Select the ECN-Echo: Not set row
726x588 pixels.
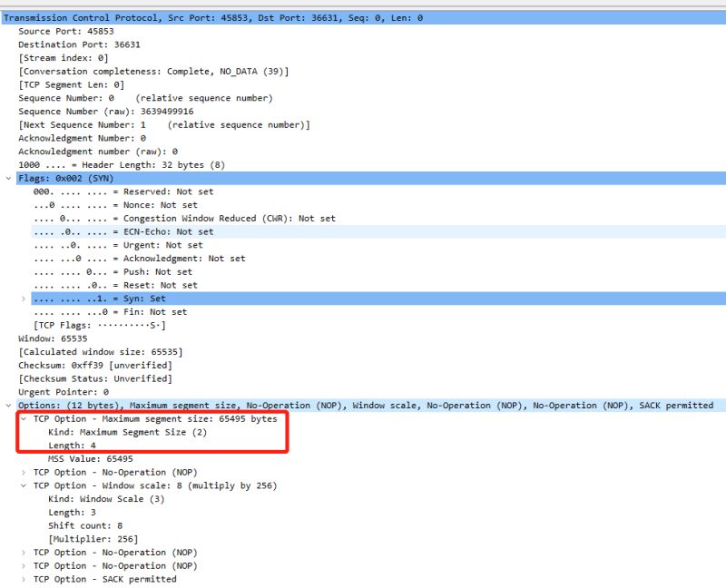(378, 232)
